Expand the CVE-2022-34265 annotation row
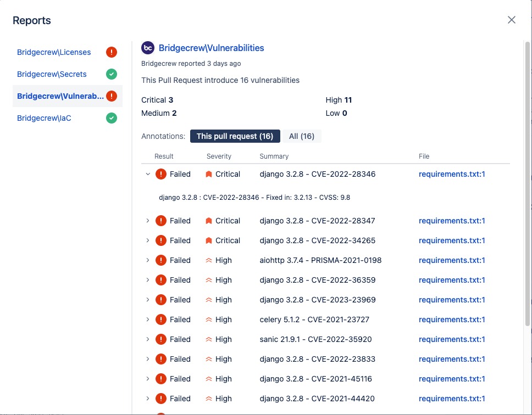Viewport: 532px width, 415px height. pos(148,240)
